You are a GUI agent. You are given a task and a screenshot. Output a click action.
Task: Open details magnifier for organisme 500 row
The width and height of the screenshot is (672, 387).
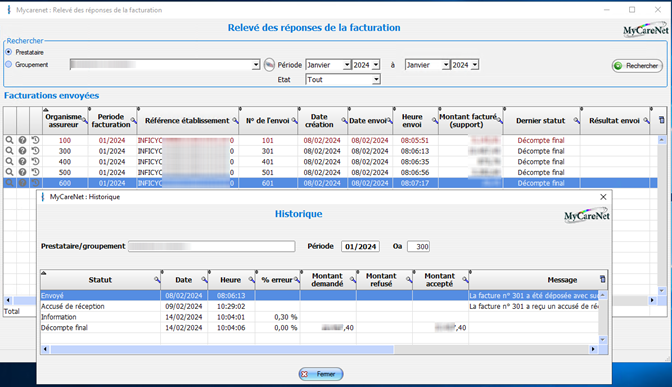click(9, 172)
